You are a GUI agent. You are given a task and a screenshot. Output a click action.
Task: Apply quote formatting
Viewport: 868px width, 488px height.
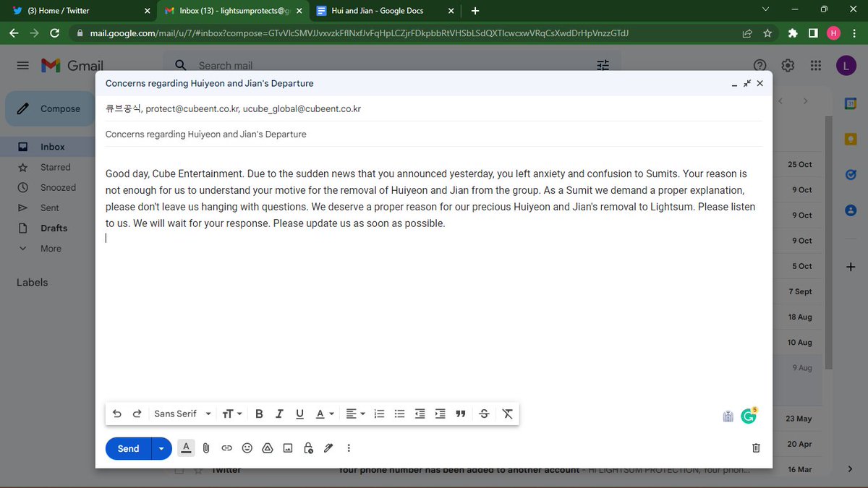(x=460, y=414)
